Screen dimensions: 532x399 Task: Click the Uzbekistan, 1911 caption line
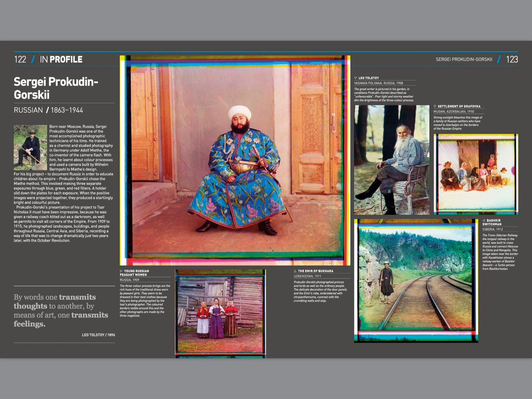(307, 276)
